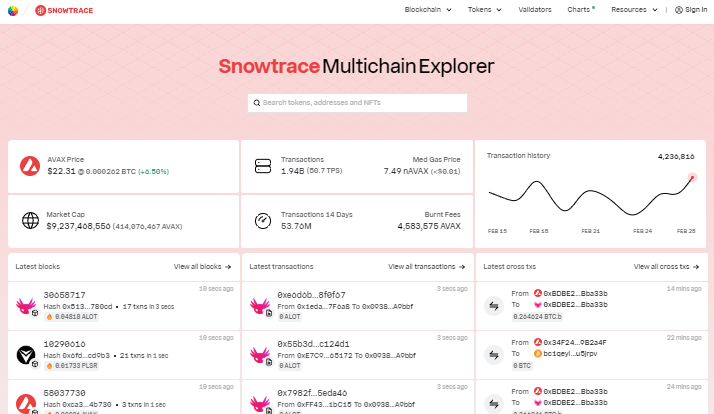Click the fire icon on ALOT block fee
This screenshot has width=714, height=414.
click(49, 317)
